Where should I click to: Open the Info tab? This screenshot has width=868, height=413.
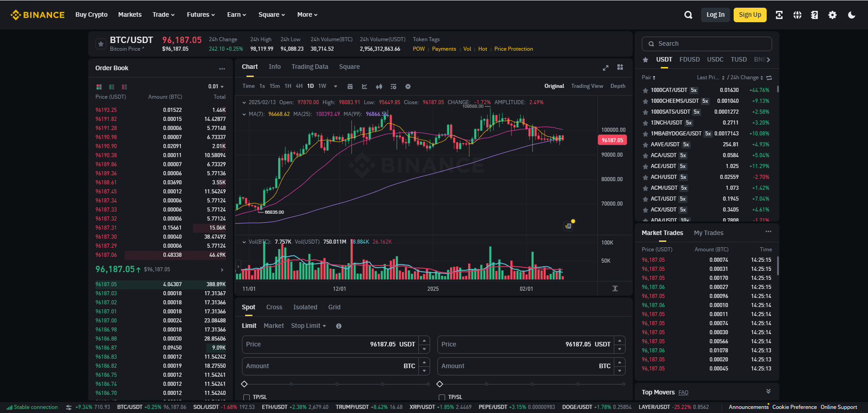point(275,67)
